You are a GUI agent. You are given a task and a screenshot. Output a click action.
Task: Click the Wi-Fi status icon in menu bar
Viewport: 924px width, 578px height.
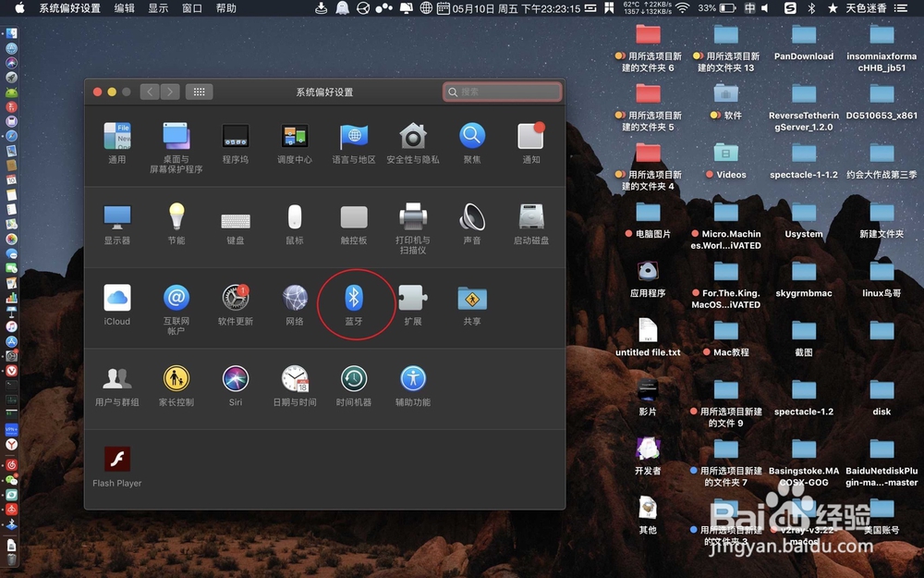[683, 8]
